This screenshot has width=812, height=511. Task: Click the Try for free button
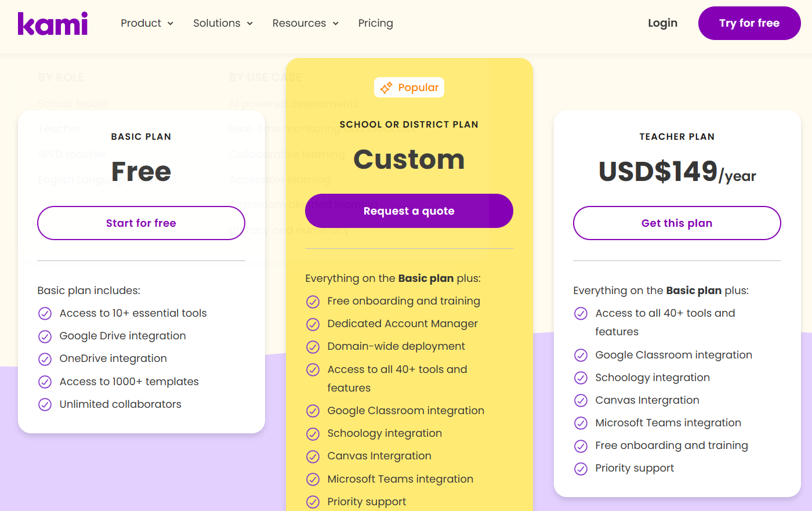click(x=749, y=23)
